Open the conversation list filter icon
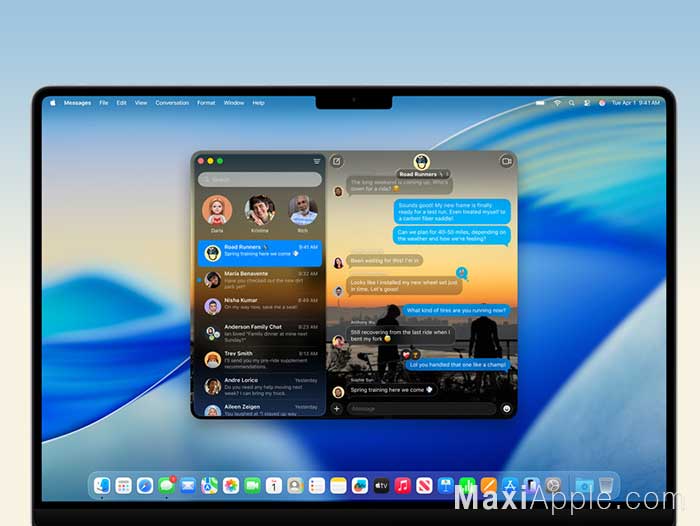This screenshot has width=700, height=526. click(317, 161)
